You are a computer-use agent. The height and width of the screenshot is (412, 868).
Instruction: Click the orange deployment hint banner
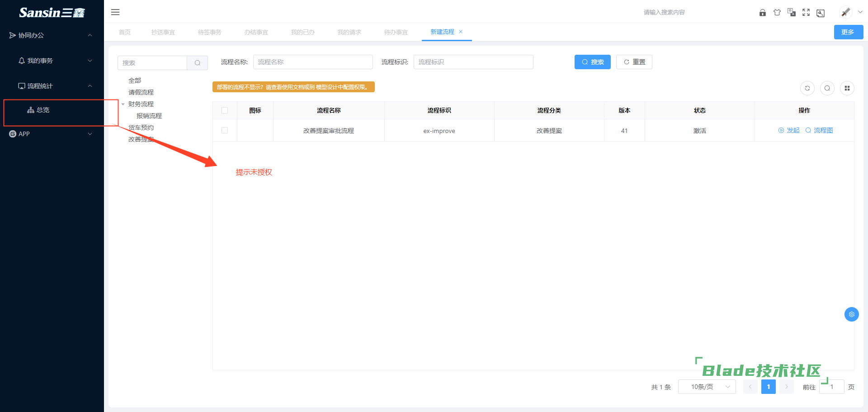tap(293, 87)
